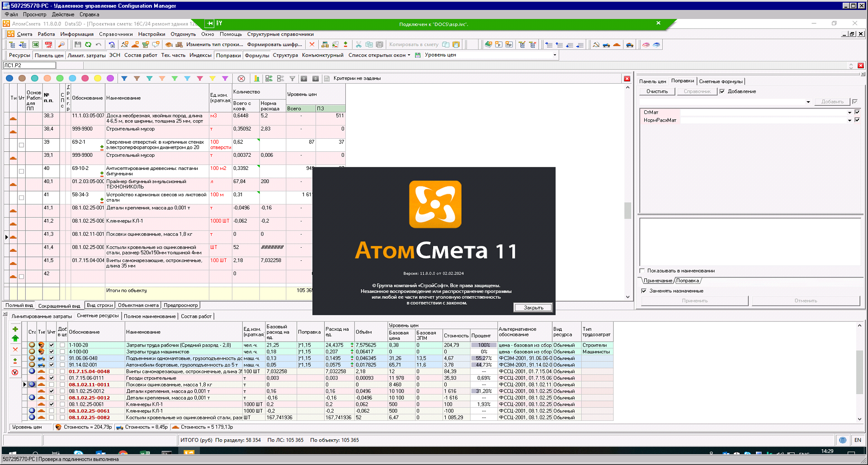The height and width of the screenshot is (465, 868).
Task: Click the red X delete toolbar icon
Action: pos(312,45)
